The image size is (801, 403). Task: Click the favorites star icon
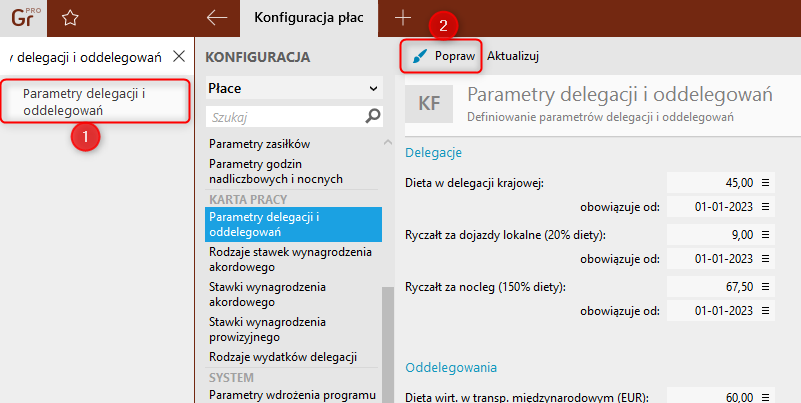[69, 18]
